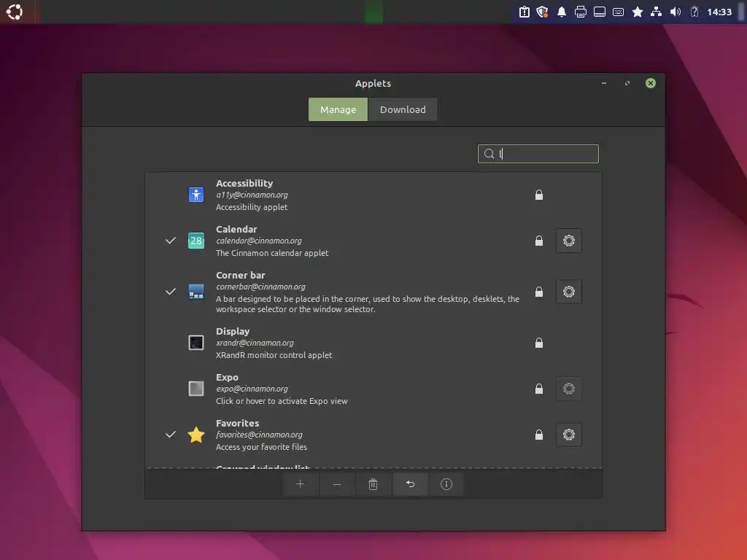747x560 pixels.
Task: Click the lock icon for Corner bar
Action: (x=539, y=292)
